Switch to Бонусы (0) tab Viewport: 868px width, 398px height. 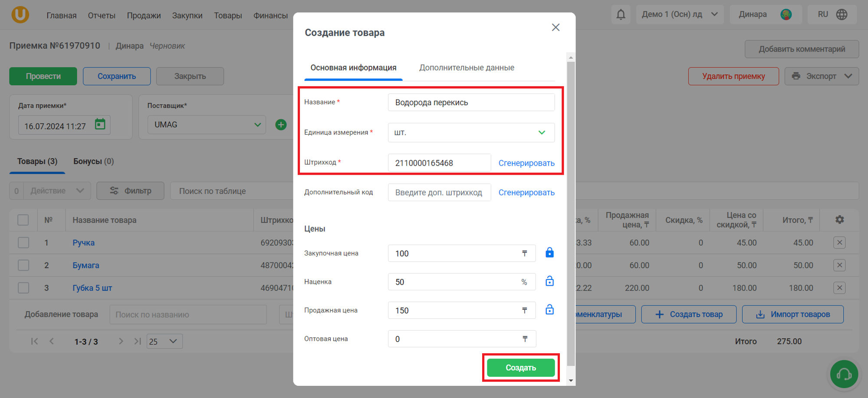click(x=93, y=161)
